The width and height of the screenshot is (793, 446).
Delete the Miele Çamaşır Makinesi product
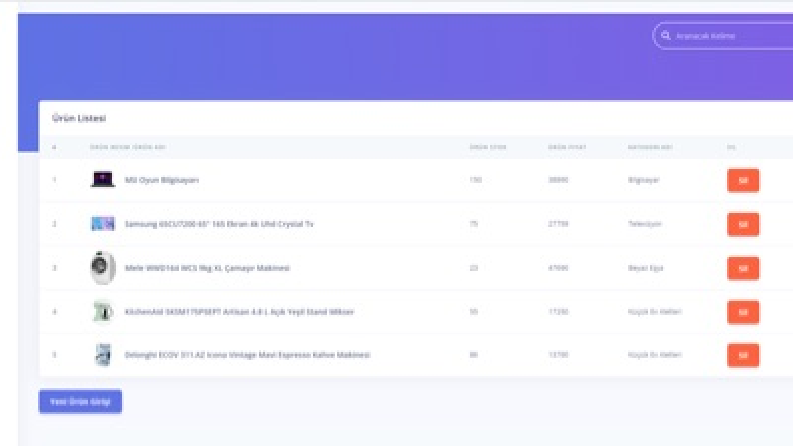743,269
